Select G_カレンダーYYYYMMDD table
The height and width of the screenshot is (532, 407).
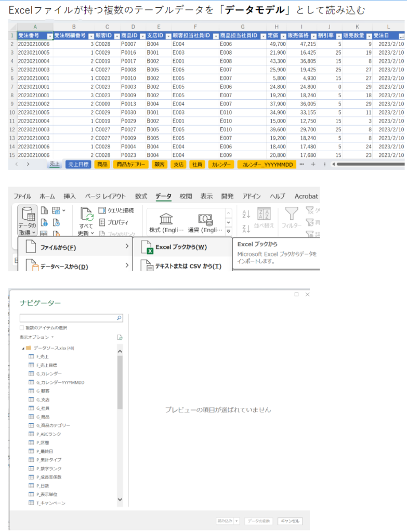[x=60, y=382]
